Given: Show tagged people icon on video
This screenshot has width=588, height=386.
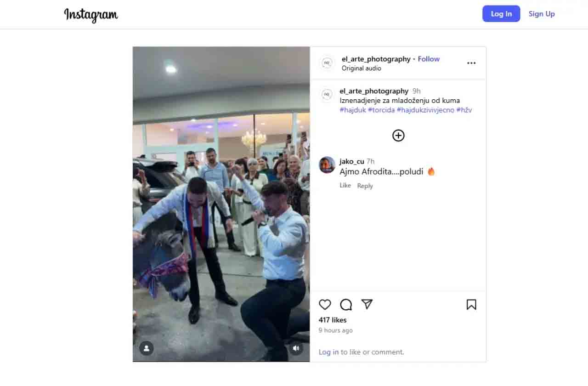Looking at the screenshot, I should tap(147, 348).
